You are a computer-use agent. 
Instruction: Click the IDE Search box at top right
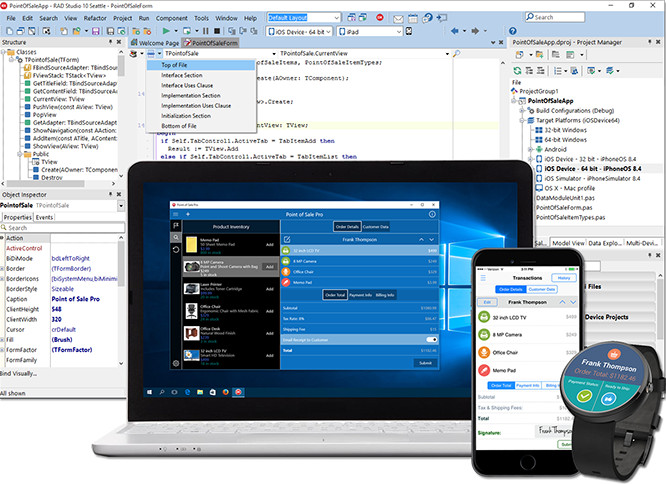(555, 17)
